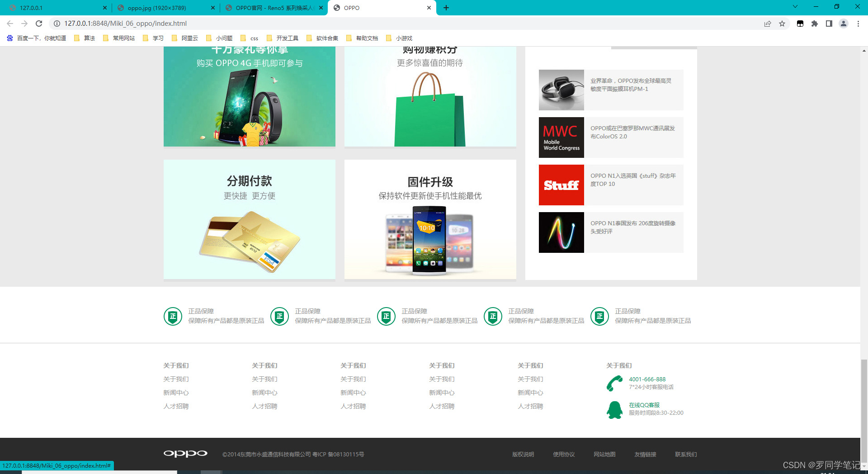Click the Stuff magazine news thumbnail

pos(561,185)
